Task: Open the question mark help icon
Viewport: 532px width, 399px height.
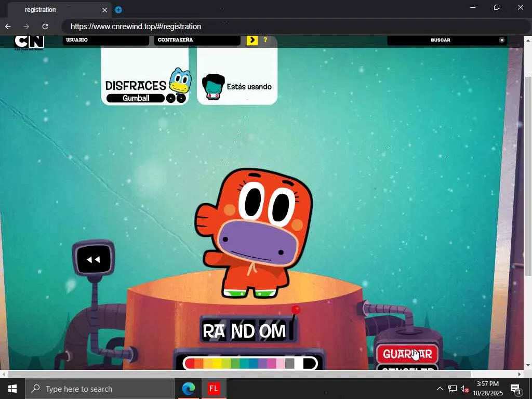Action: point(265,40)
